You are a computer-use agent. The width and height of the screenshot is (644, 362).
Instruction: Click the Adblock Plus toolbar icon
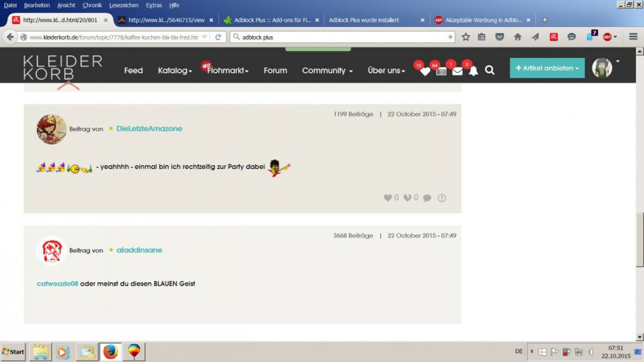(x=607, y=37)
